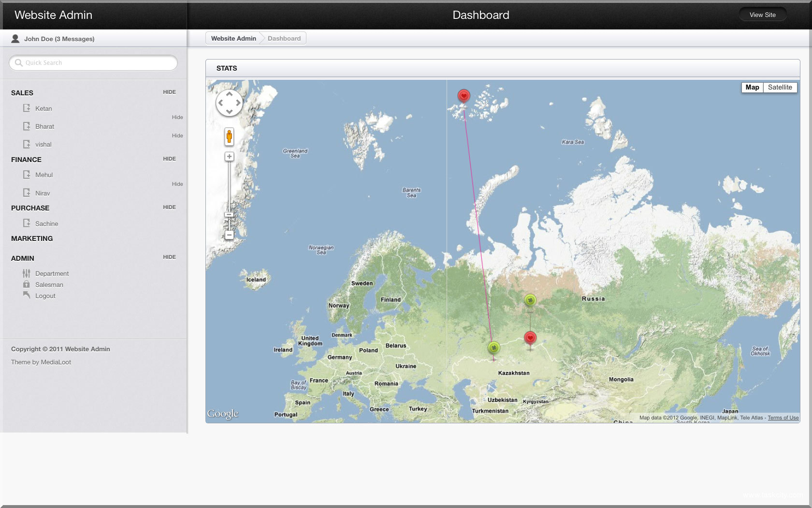Click the sliders icon beside Department
This screenshot has width=812, height=508.
pyautogui.click(x=27, y=273)
